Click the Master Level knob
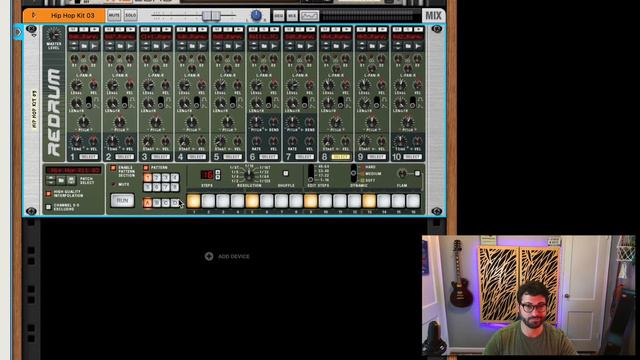 pos(54,35)
